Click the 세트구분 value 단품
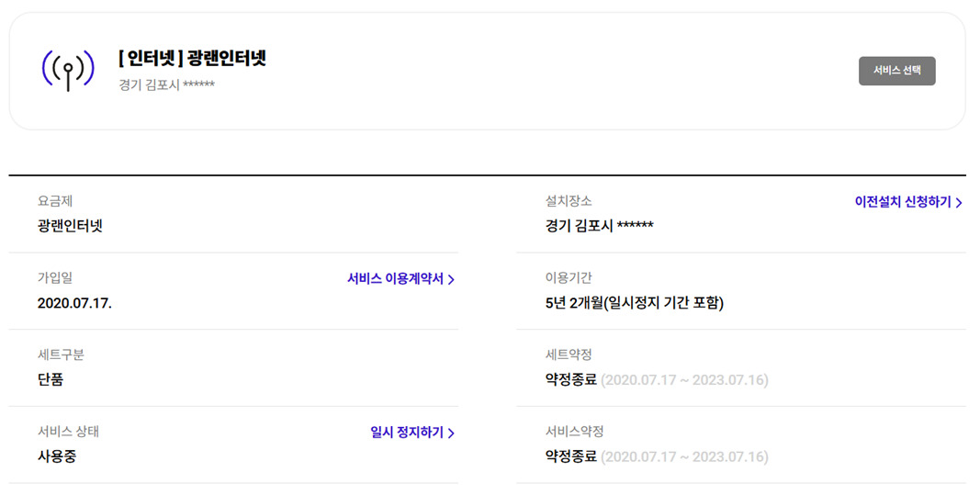 coord(51,379)
